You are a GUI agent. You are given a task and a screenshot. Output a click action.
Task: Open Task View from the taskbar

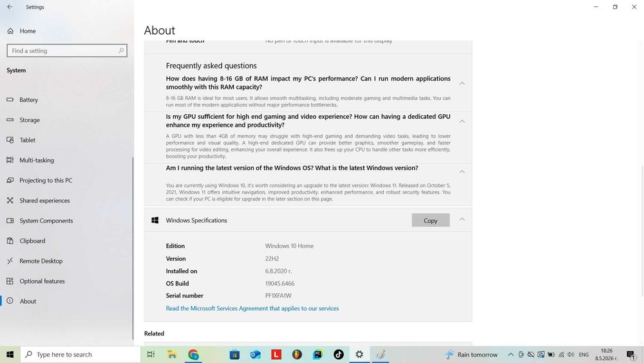tap(151, 355)
